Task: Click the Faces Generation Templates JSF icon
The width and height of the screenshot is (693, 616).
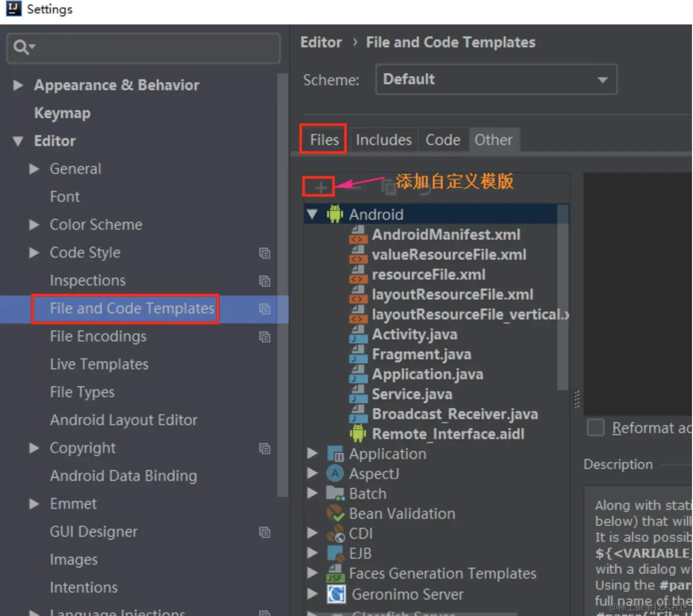Action: [335, 573]
